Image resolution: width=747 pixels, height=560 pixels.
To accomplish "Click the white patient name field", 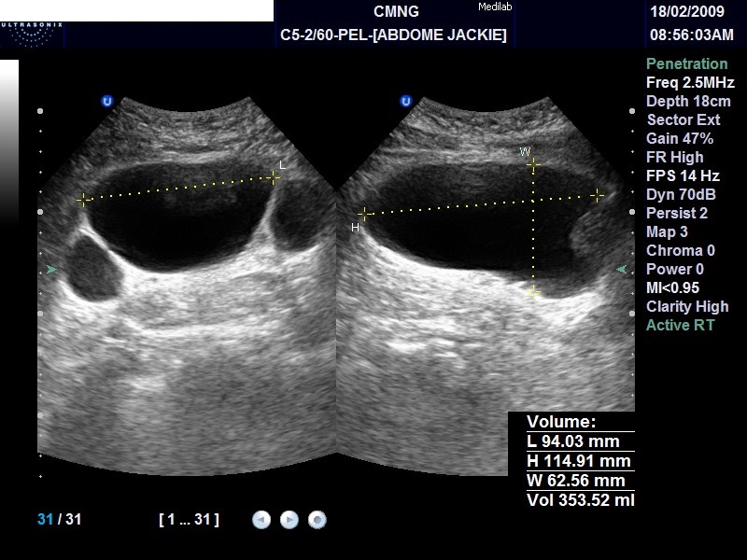I will click(x=136, y=10).
